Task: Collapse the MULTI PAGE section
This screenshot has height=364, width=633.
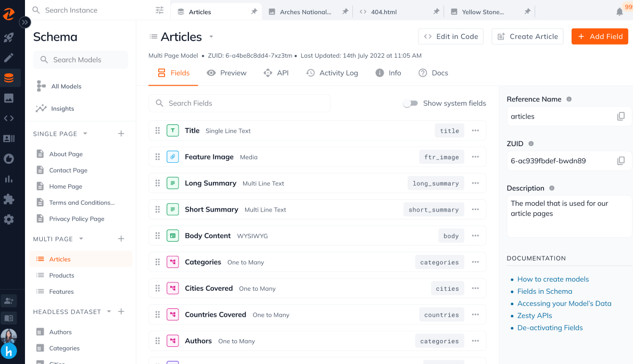Action: tap(81, 239)
